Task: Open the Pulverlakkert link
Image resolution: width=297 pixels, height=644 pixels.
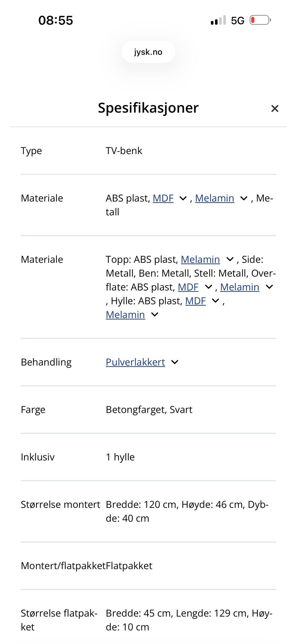Action: click(135, 362)
